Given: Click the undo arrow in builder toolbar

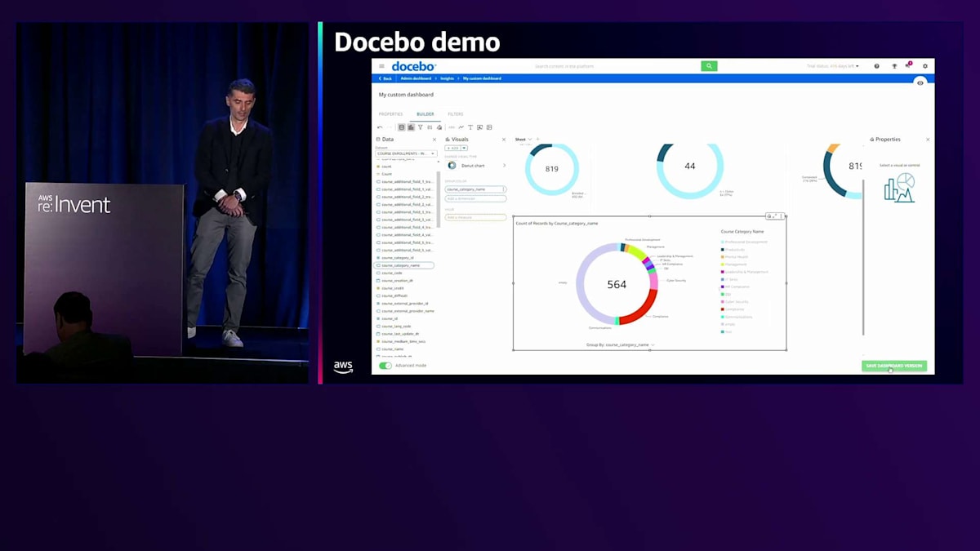Looking at the screenshot, I should click(x=380, y=127).
